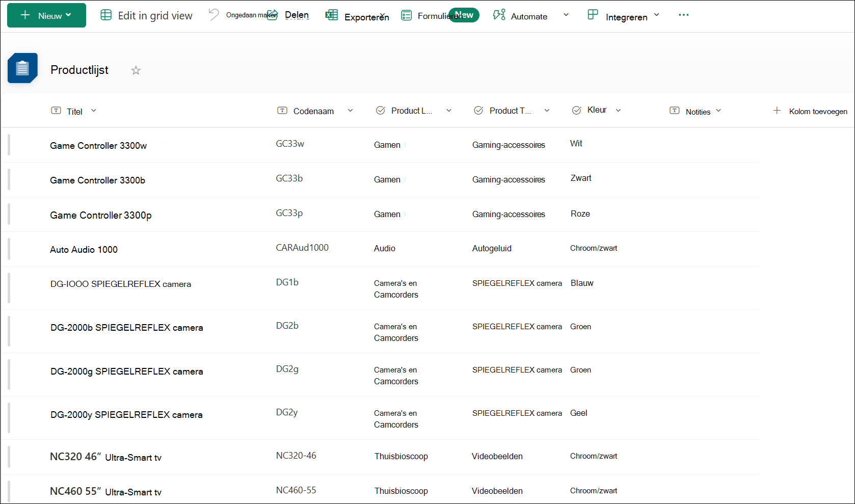This screenshot has width=855, height=504.
Task: Open Game Controller 3300p item
Action: [101, 216]
